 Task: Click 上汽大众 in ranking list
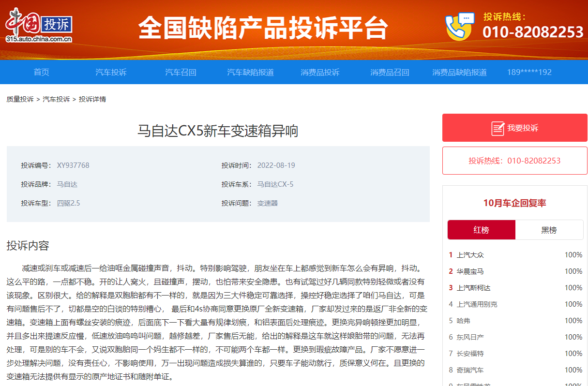[470, 255]
